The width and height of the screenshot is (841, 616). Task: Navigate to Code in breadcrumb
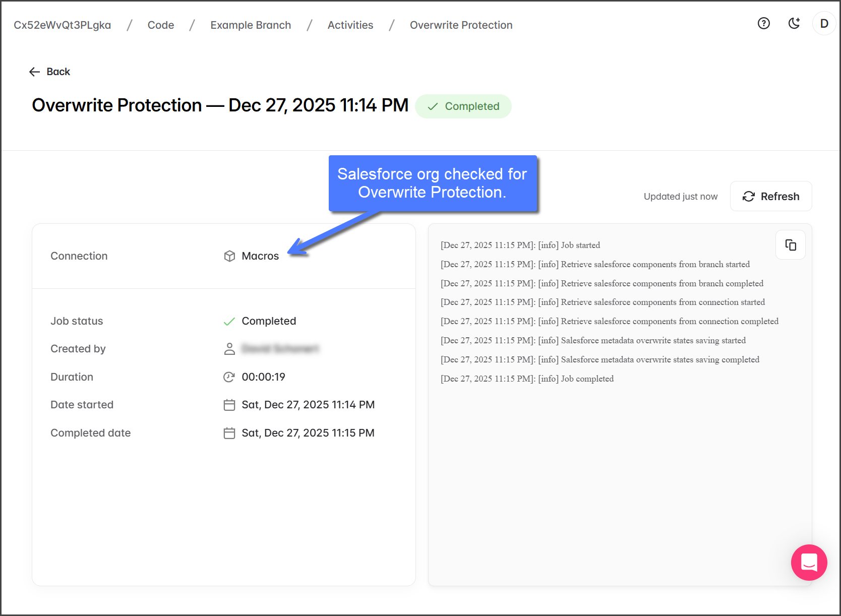click(x=160, y=25)
